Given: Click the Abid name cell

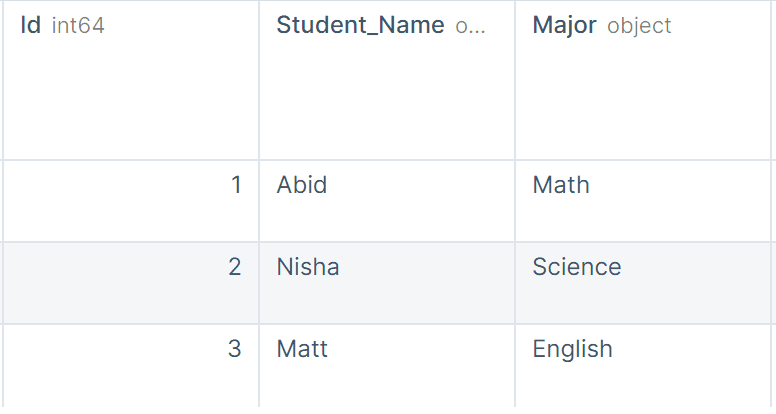Looking at the screenshot, I should click(387, 201).
